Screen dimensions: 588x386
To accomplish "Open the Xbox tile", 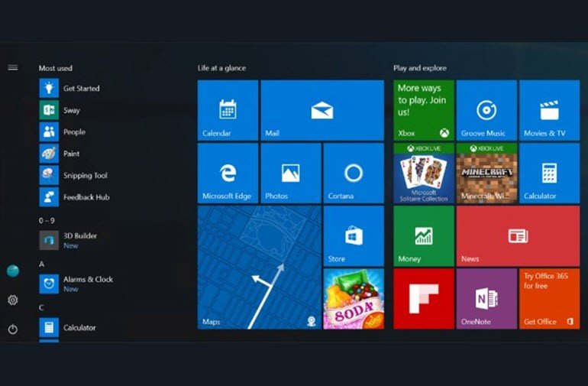I will [x=424, y=110].
